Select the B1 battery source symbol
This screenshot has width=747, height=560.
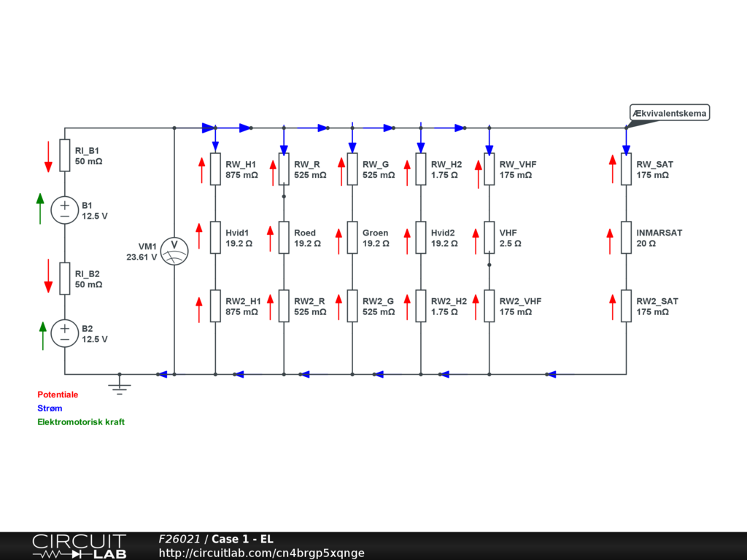(65, 211)
